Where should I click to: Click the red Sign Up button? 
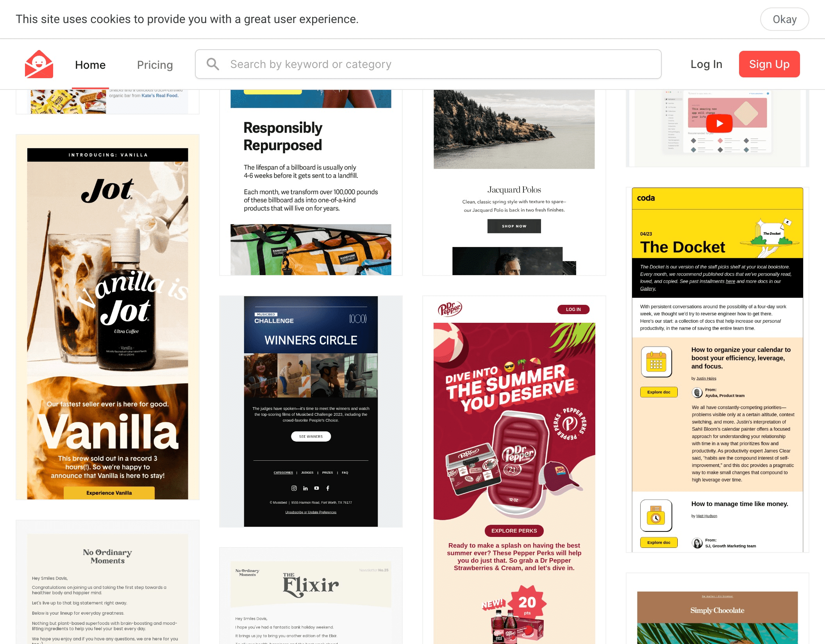769,64
